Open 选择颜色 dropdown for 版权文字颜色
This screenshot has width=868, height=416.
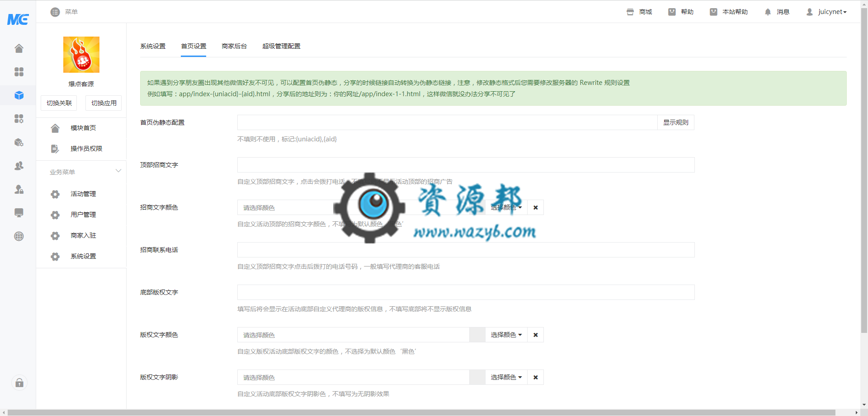coord(506,335)
